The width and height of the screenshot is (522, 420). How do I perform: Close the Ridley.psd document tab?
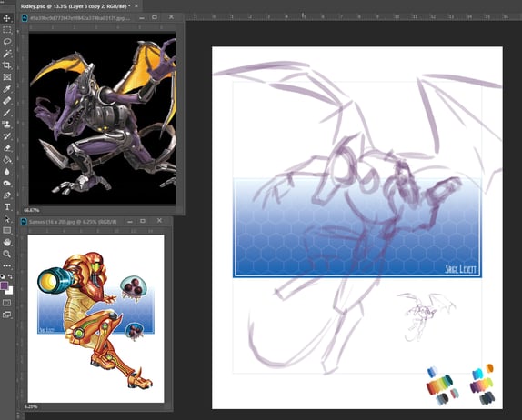point(136,6)
